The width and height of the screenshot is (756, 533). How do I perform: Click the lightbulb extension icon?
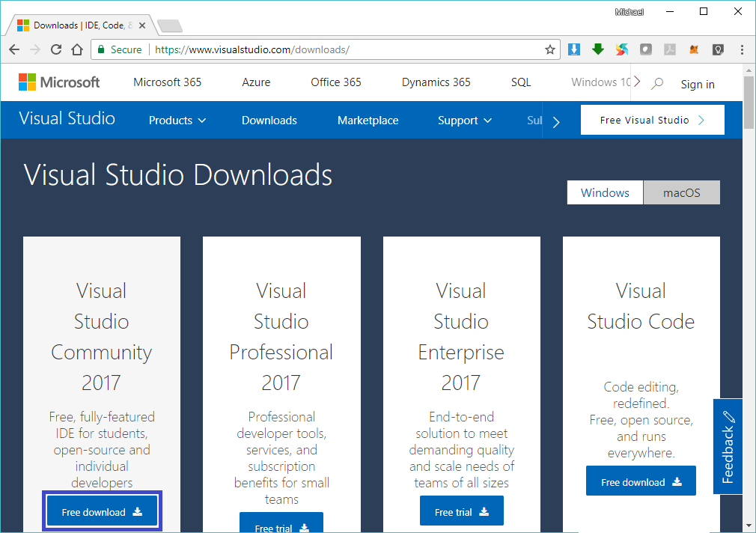(x=718, y=49)
